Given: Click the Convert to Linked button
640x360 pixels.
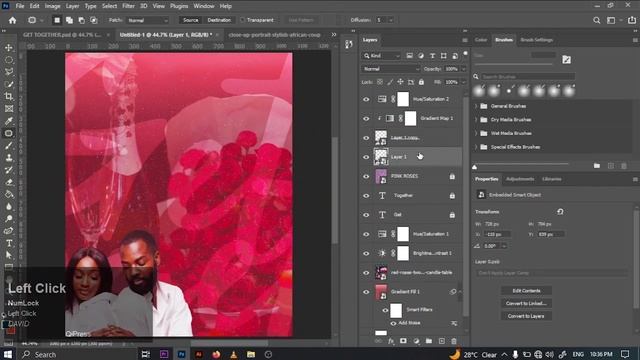Looking at the screenshot, I should click(526, 303).
